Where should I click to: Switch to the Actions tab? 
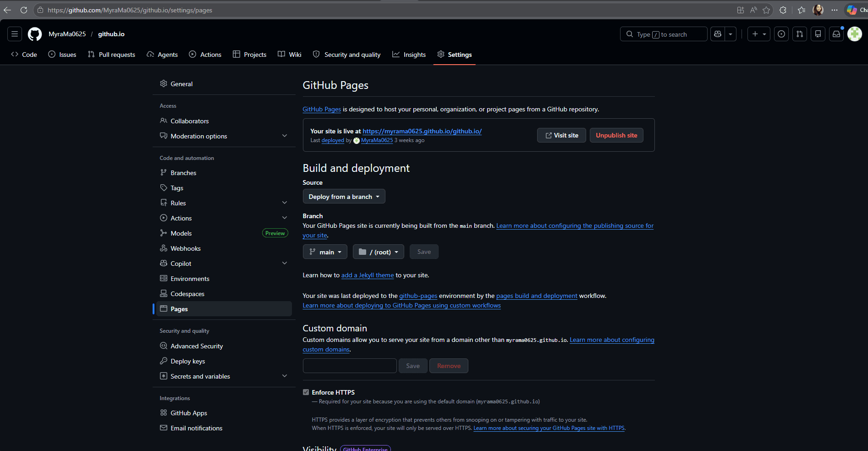pyautogui.click(x=205, y=55)
